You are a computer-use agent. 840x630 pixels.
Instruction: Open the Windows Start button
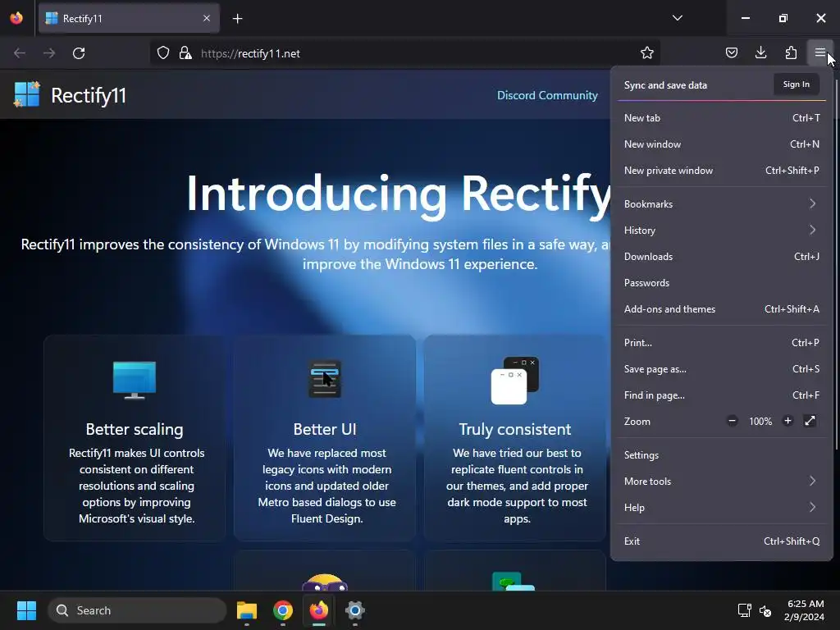[x=26, y=610]
